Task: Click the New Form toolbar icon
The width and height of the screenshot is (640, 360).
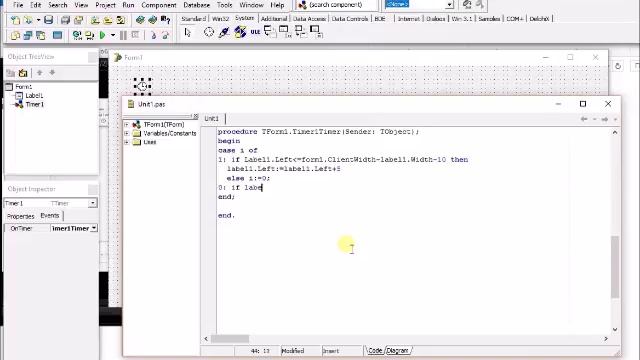Action: (x=58, y=36)
